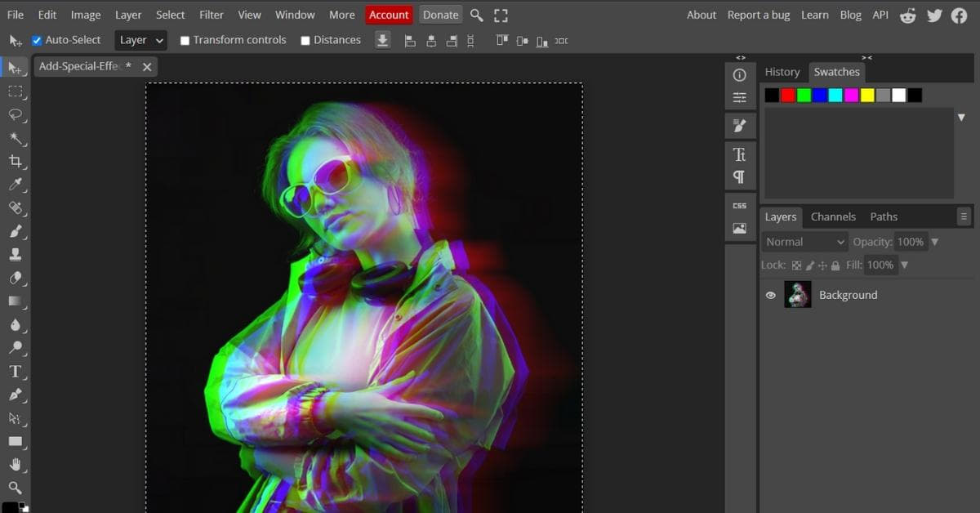Select the Rectangle shape tool

[15, 441]
